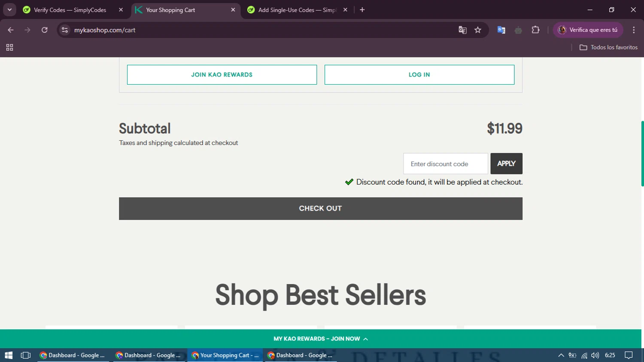Show hidden system tray icons
The image size is (644, 362).
click(x=561, y=355)
